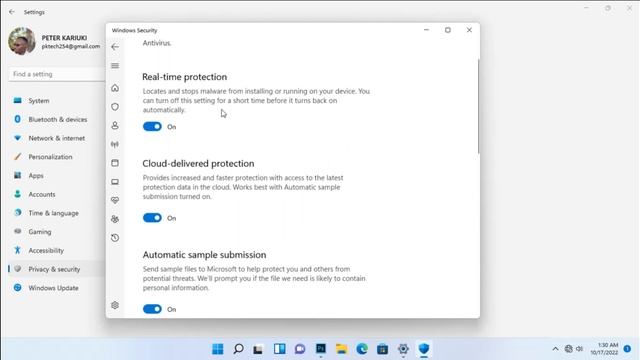Open Accessibility in Settings sidebar
Screen dimensions: 640x360
tap(56, 250)
